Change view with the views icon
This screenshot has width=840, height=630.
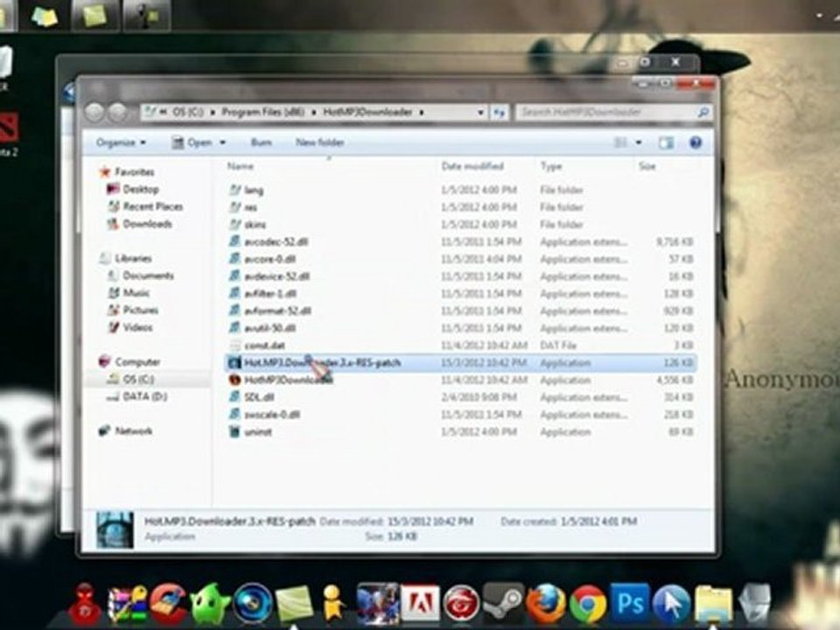[619, 143]
